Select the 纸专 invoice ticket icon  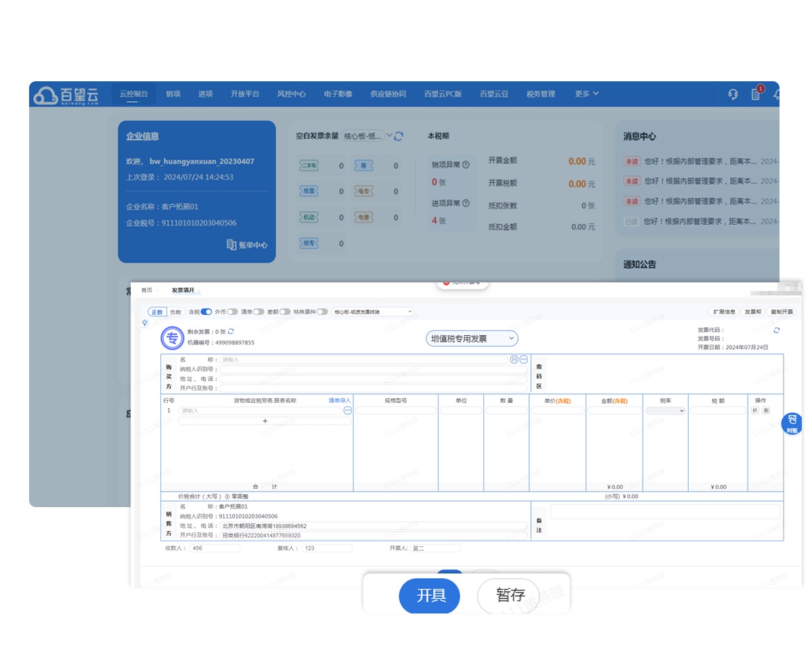309,243
